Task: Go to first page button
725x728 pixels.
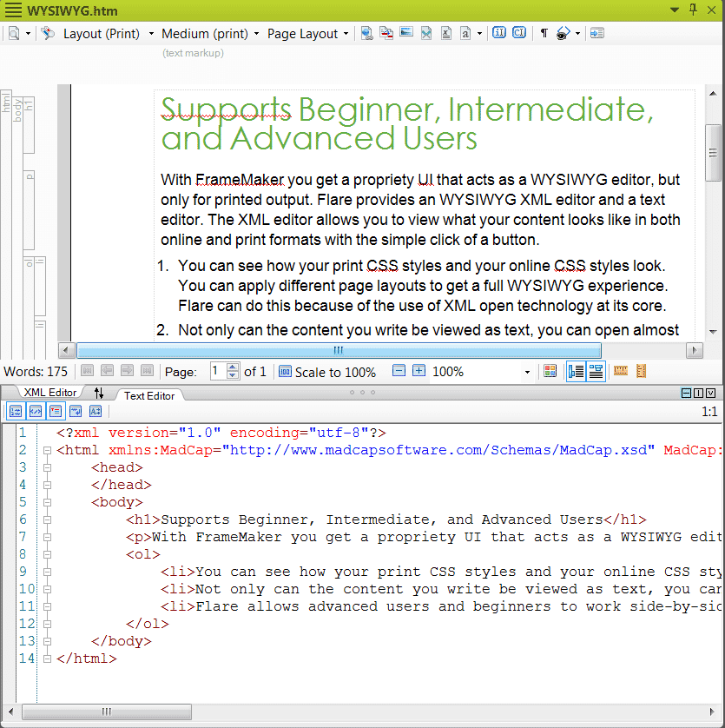Action: pyautogui.click(x=87, y=370)
